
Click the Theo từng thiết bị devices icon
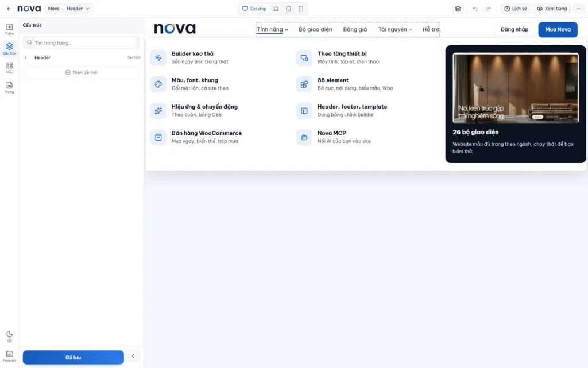pyautogui.click(x=304, y=58)
